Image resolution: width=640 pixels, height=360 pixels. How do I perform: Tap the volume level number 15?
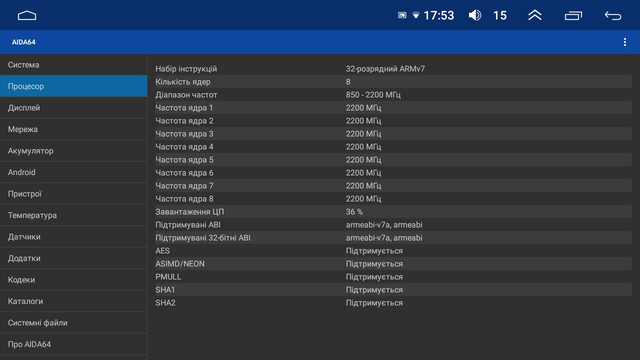(x=500, y=16)
